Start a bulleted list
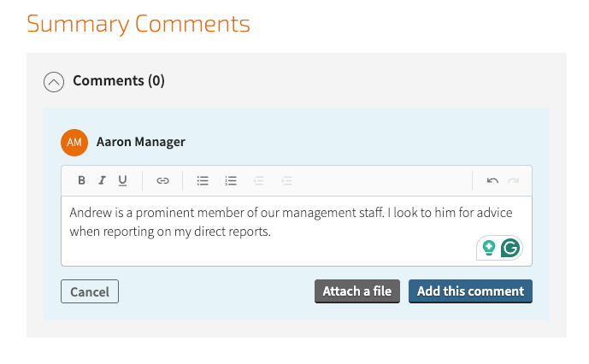 tap(203, 180)
